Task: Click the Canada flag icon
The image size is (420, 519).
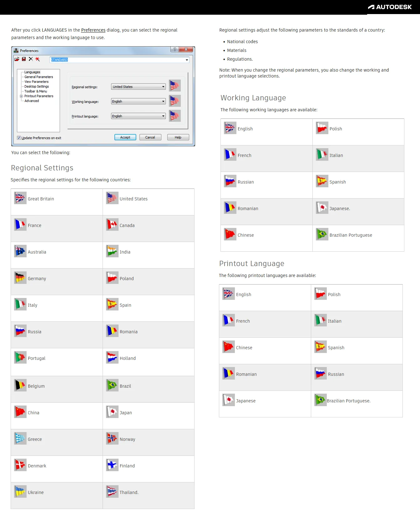Action: (112, 224)
